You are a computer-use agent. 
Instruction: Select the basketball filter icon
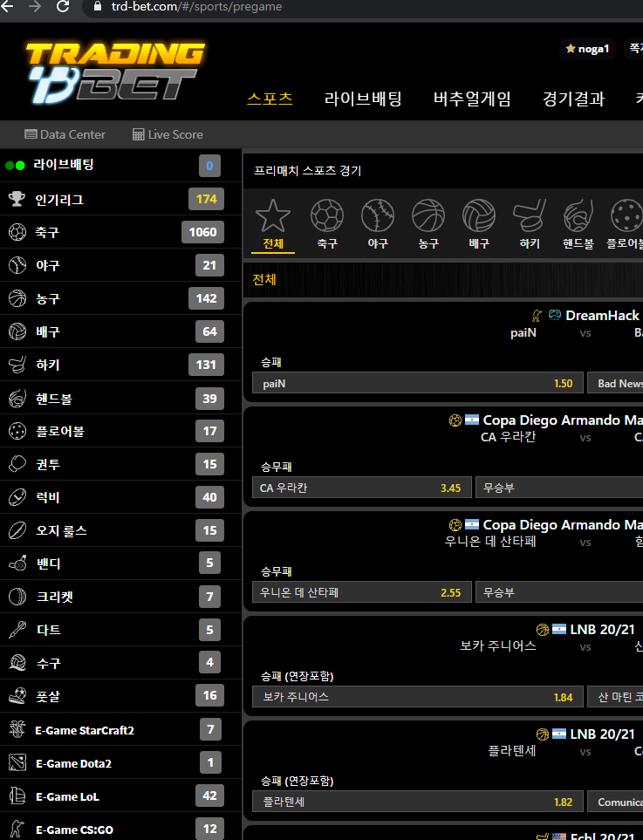428,215
